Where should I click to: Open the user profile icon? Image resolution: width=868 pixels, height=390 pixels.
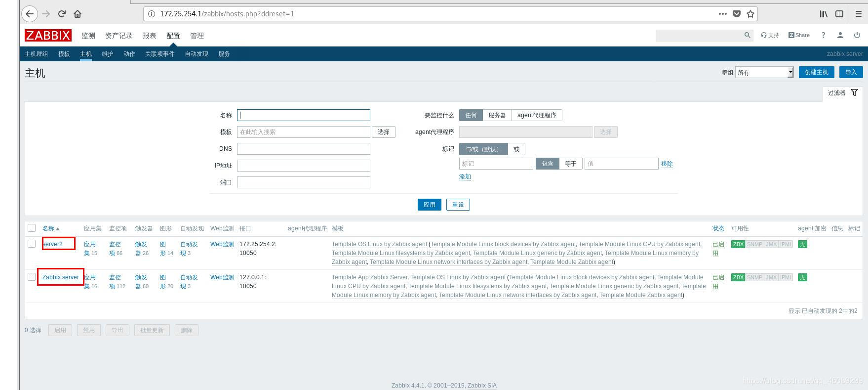tap(840, 35)
